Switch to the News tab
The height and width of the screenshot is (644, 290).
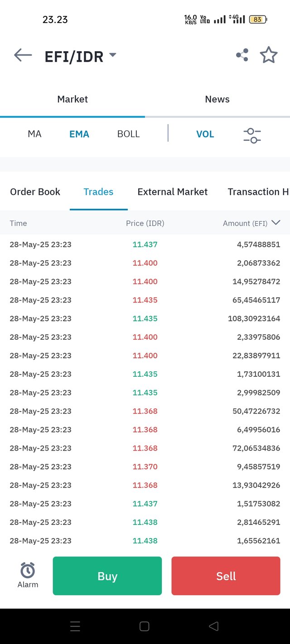[217, 99]
